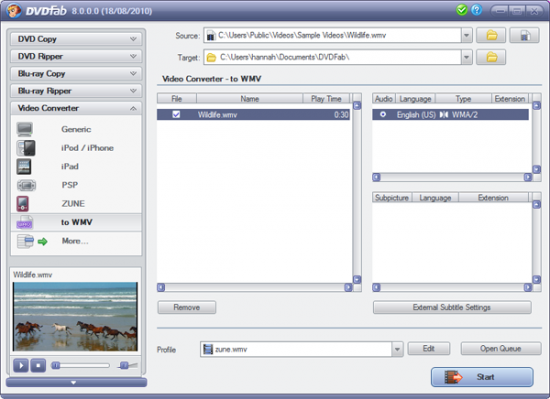
Task: Open the blue help question mark icon
Action: [x=476, y=10]
